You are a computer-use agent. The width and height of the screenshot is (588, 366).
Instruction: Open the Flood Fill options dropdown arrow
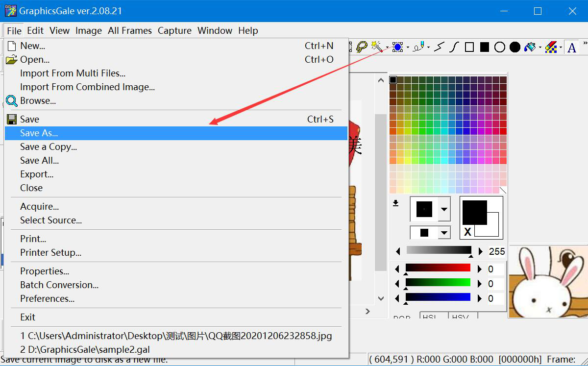click(x=540, y=48)
